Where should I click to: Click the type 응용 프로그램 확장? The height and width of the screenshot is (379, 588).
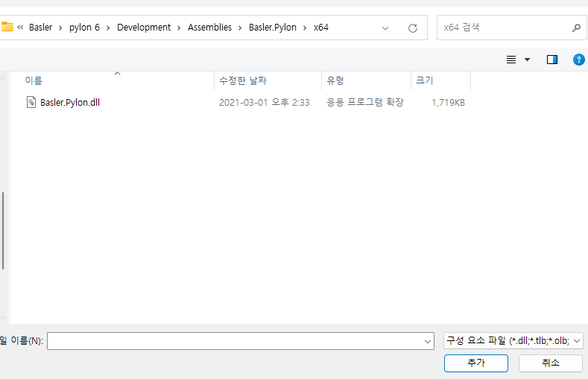click(x=365, y=102)
